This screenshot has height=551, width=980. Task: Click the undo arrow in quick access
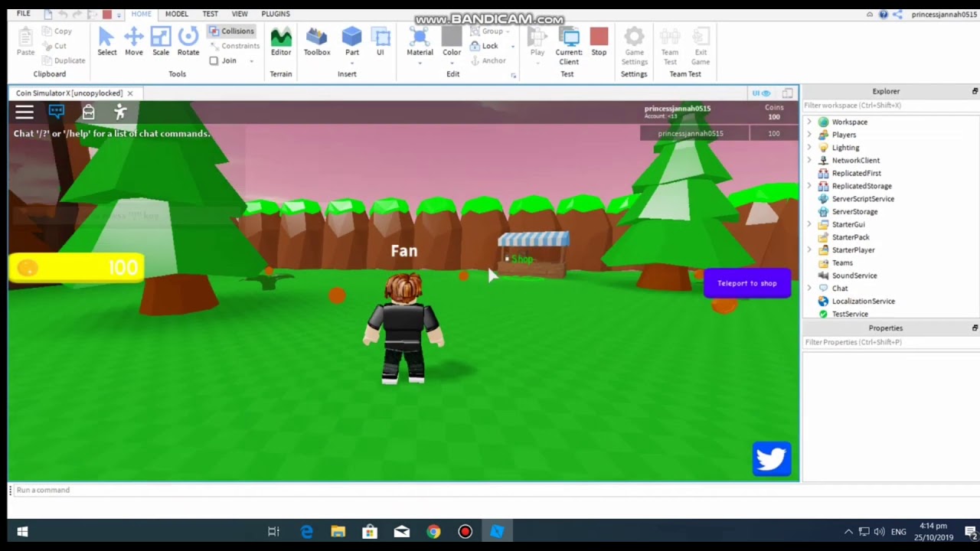[x=63, y=15]
